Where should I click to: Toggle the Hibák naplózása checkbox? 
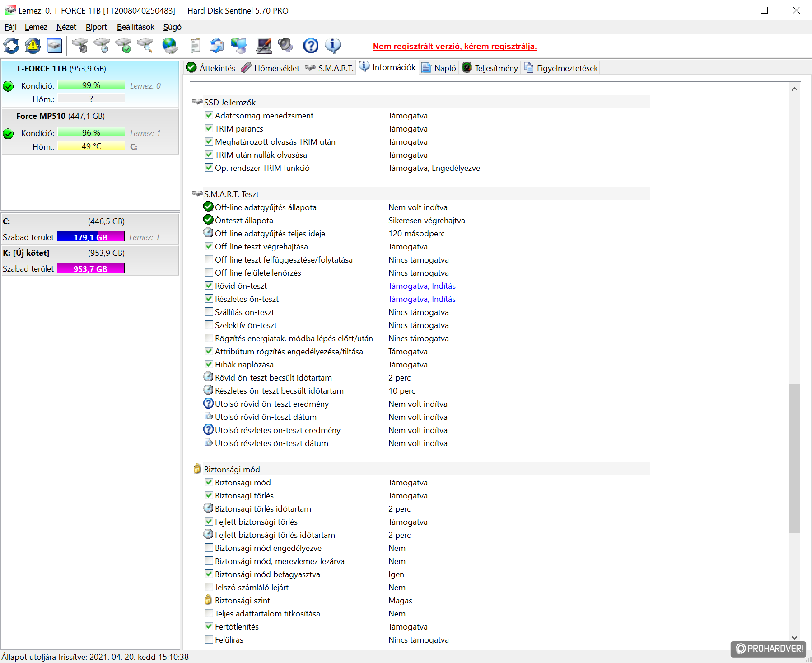coord(209,364)
